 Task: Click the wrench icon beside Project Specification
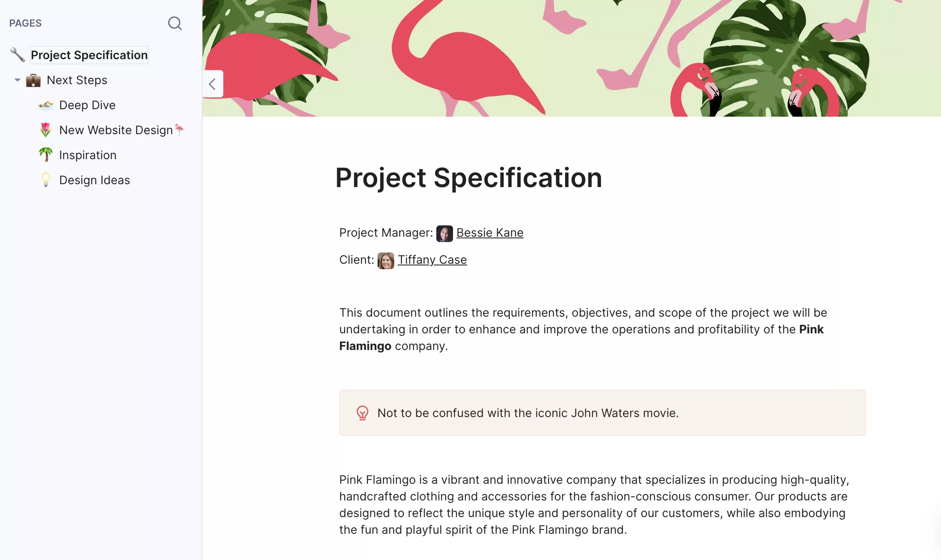[18, 55]
